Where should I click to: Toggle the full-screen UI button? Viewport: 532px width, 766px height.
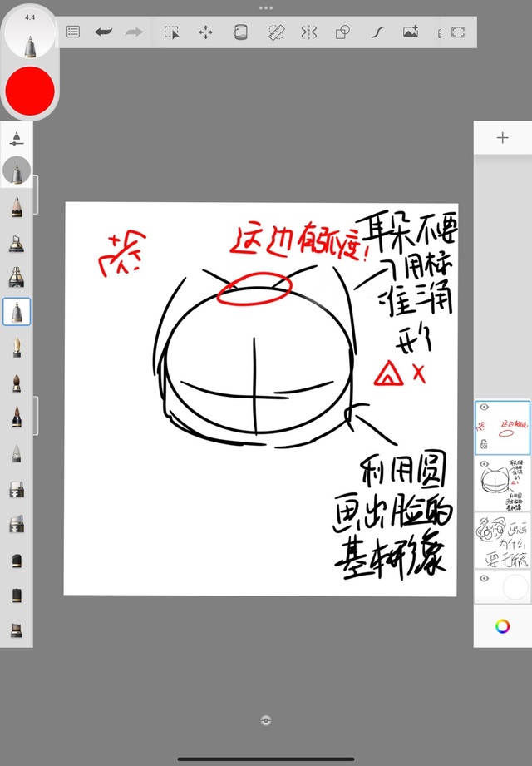click(x=458, y=32)
